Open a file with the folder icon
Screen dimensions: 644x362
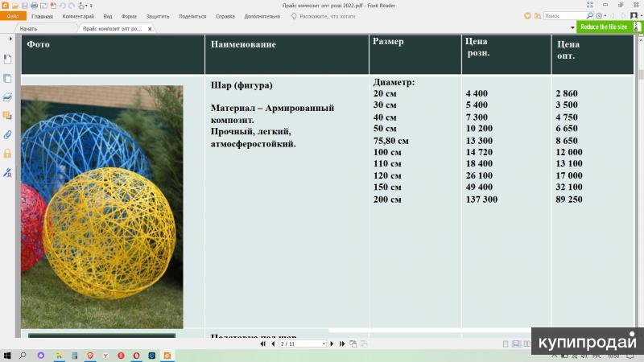tap(15, 6)
